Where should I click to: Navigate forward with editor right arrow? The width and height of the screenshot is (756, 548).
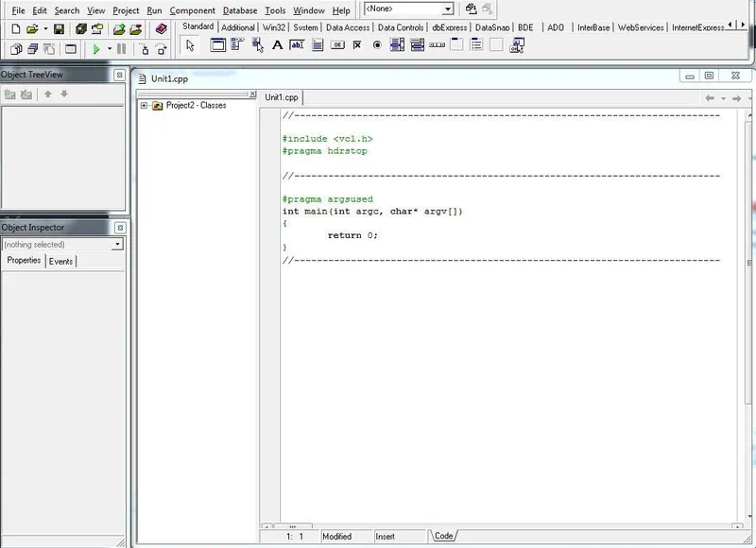736,98
